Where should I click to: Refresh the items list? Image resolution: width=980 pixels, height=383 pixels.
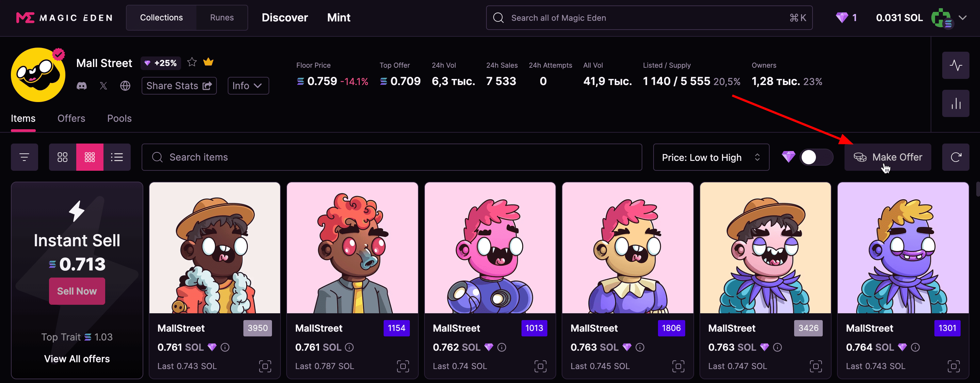955,157
